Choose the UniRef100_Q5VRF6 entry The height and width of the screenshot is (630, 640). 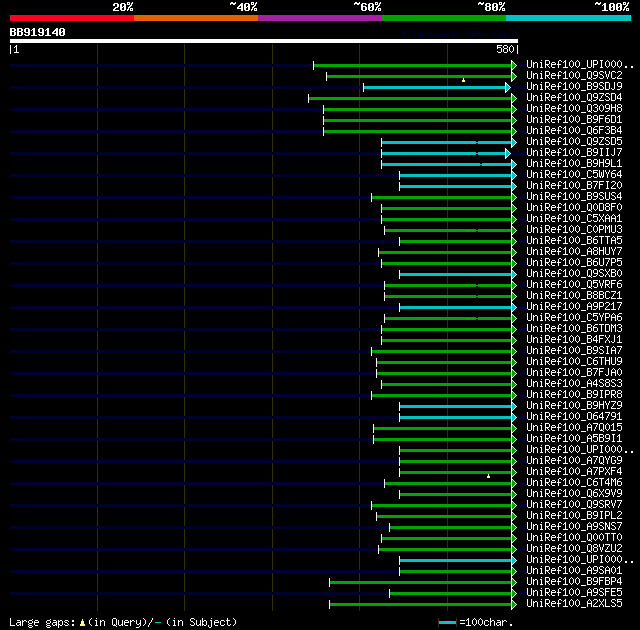point(574,285)
